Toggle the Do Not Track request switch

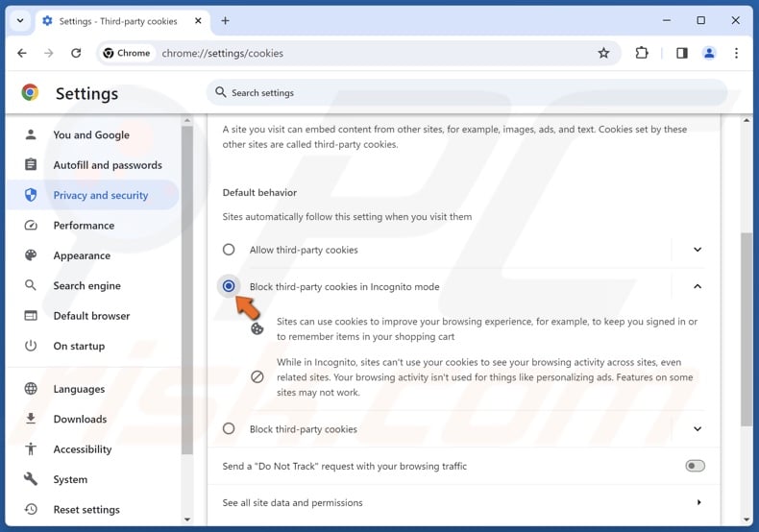[695, 466]
